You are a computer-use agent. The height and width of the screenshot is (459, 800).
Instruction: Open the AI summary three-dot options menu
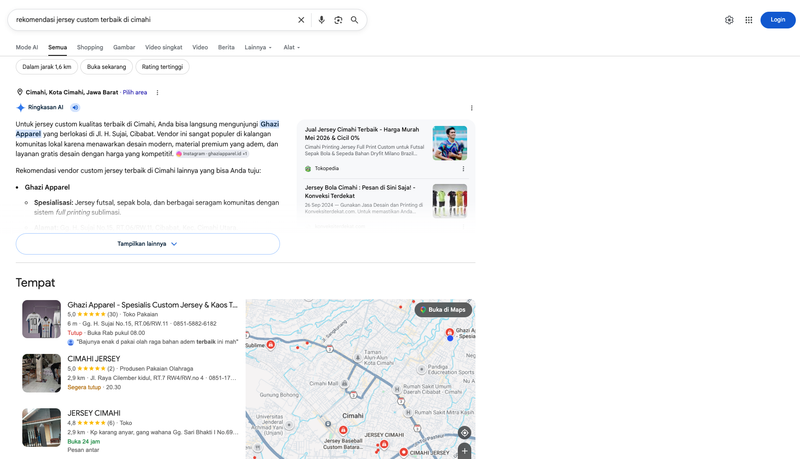[471, 108]
